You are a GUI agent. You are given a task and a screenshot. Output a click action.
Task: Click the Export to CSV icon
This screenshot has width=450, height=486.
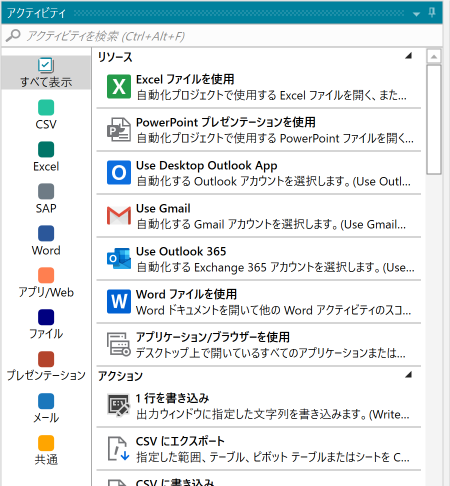[119, 449]
